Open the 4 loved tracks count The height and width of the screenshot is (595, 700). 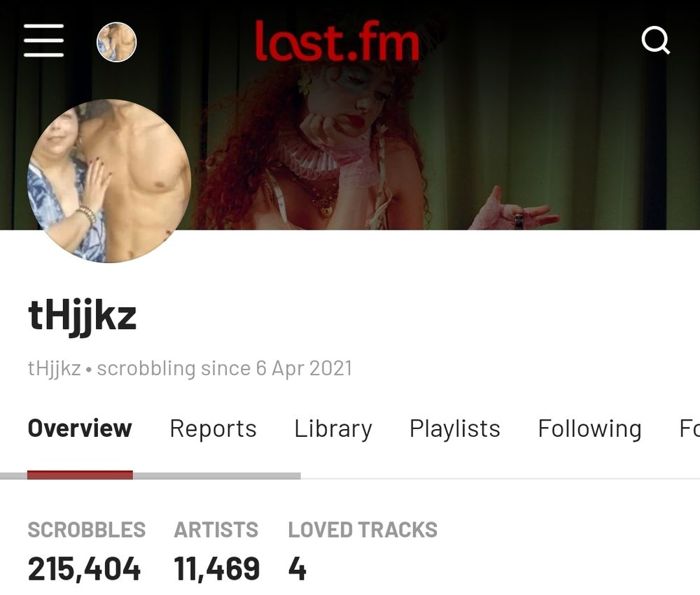297,568
